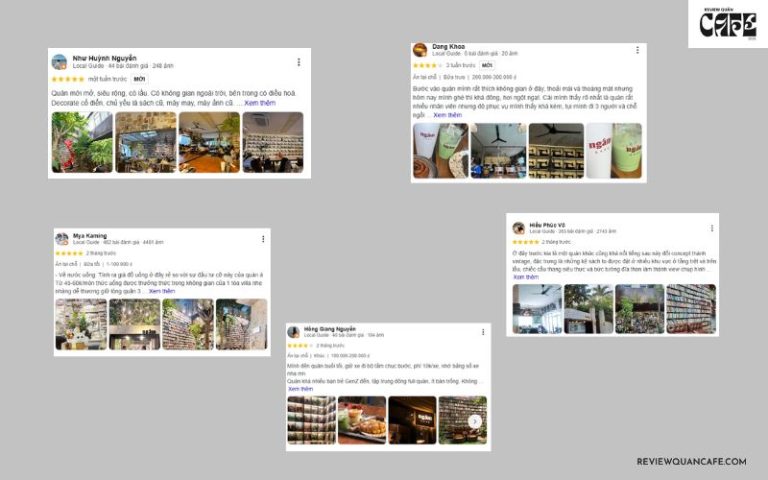The image size is (768, 480).
Task: Expand Mya Kaming review with Xem thêm
Action: point(162,291)
